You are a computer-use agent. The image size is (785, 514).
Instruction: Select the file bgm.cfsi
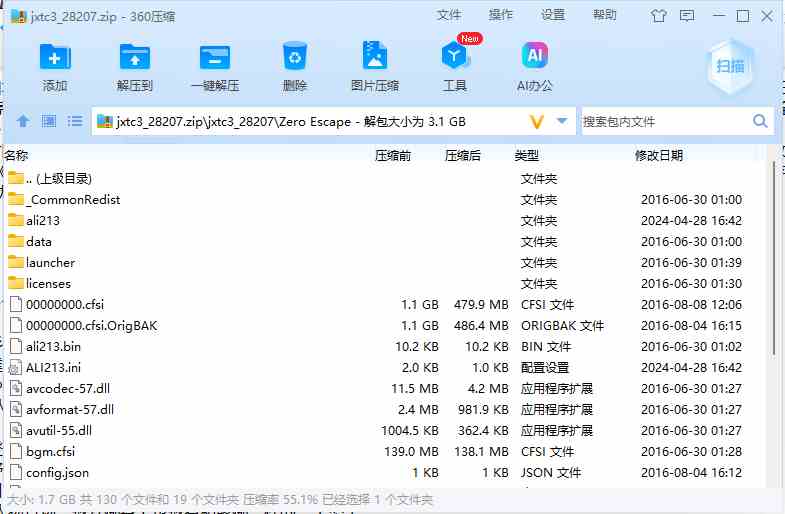pyautogui.click(x=385, y=452)
